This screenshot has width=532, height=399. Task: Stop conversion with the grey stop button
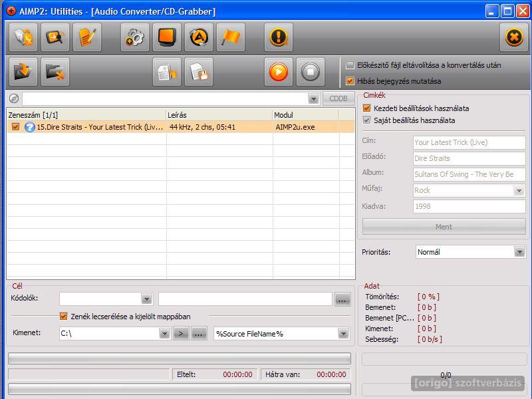coord(310,72)
